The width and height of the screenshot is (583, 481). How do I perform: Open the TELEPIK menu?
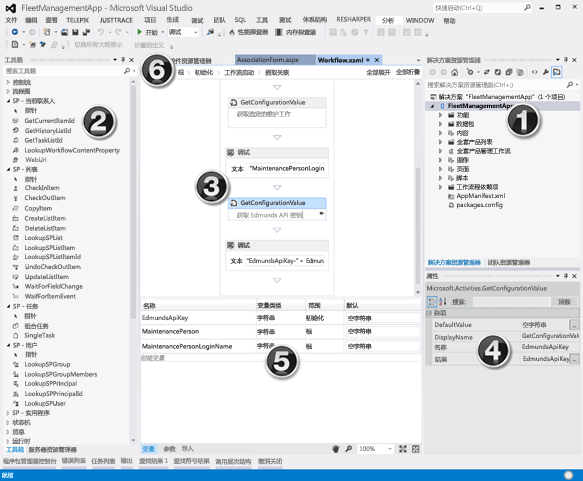click(77, 20)
